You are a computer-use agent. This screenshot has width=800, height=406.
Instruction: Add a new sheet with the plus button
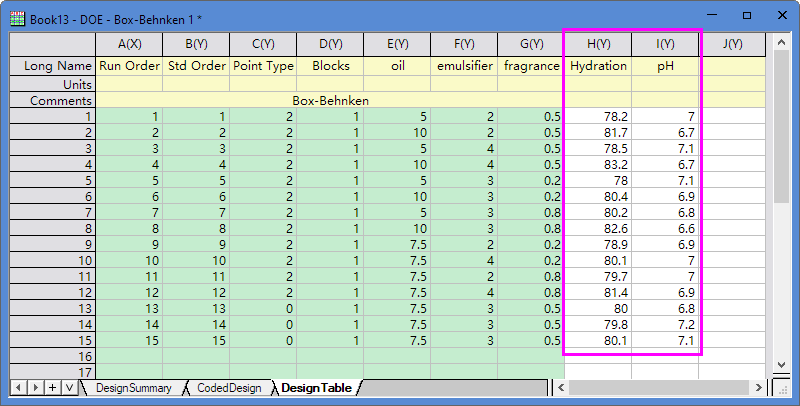pos(52,388)
